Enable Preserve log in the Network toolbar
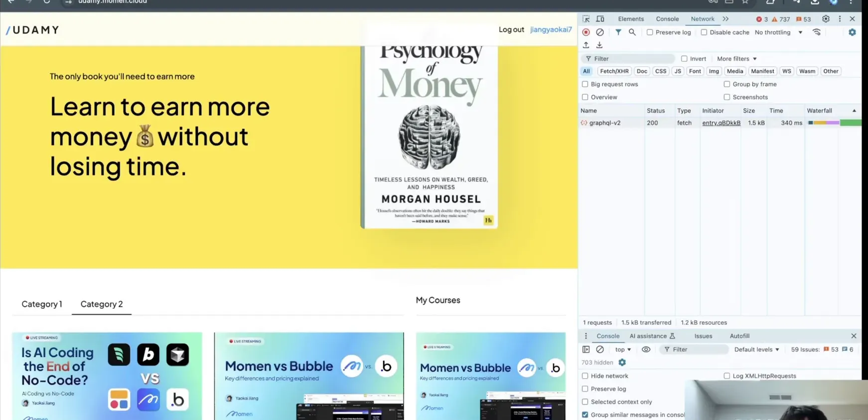Image resolution: width=868 pixels, height=420 pixels. (x=650, y=32)
